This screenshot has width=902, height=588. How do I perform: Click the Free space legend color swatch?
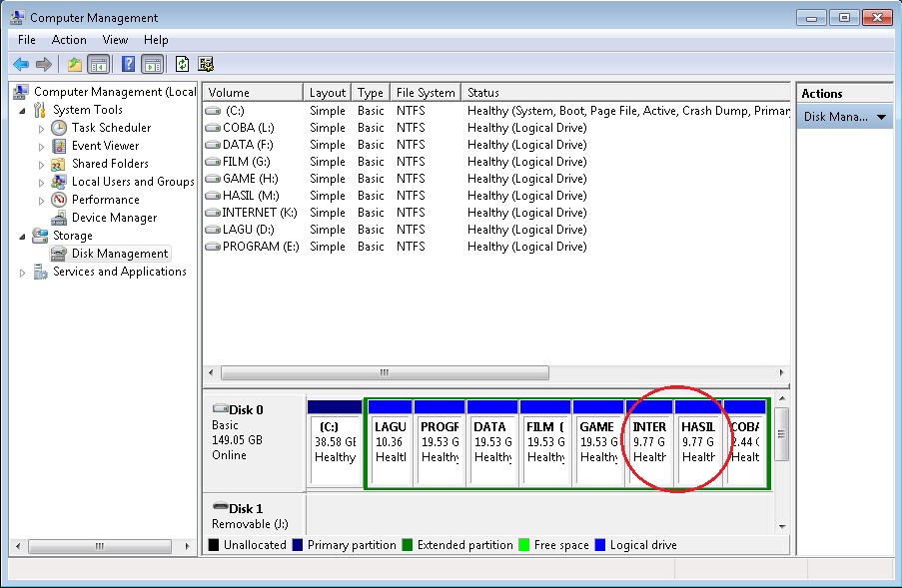524,545
